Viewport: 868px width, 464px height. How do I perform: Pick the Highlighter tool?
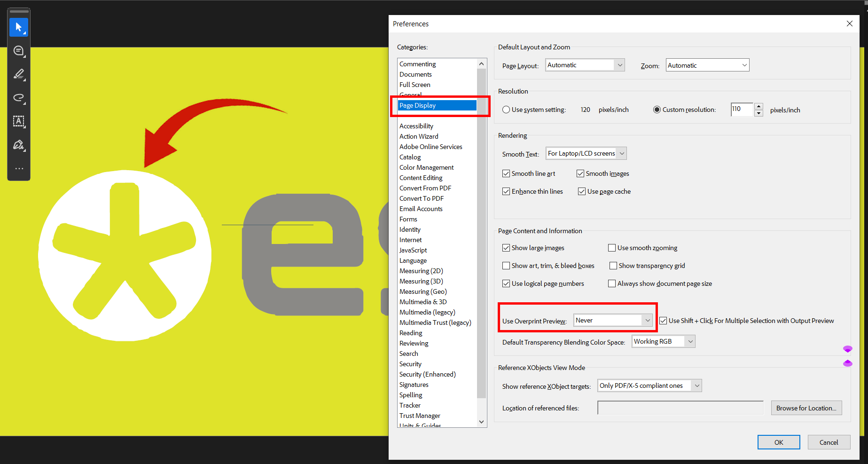(x=19, y=74)
